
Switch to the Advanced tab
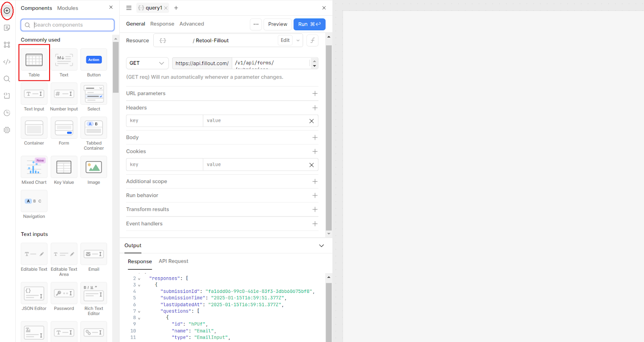click(x=192, y=24)
